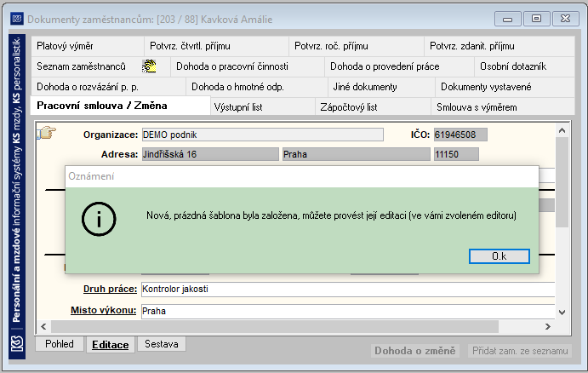The height and width of the screenshot is (373, 588).
Task: Switch to Pohled view tab
Action: click(x=60, y=344)
